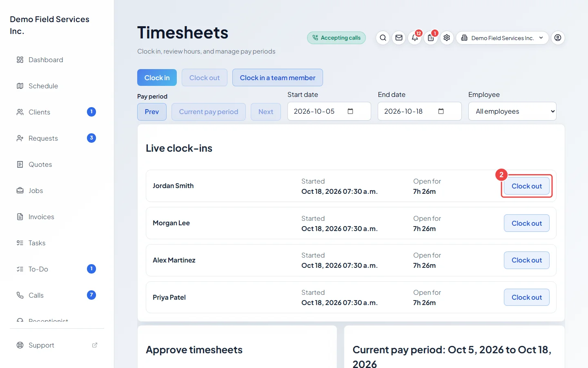Viewport: 588px width, 368px height.
Task: Click the End date field 2026-10-18
Action: 420,111
